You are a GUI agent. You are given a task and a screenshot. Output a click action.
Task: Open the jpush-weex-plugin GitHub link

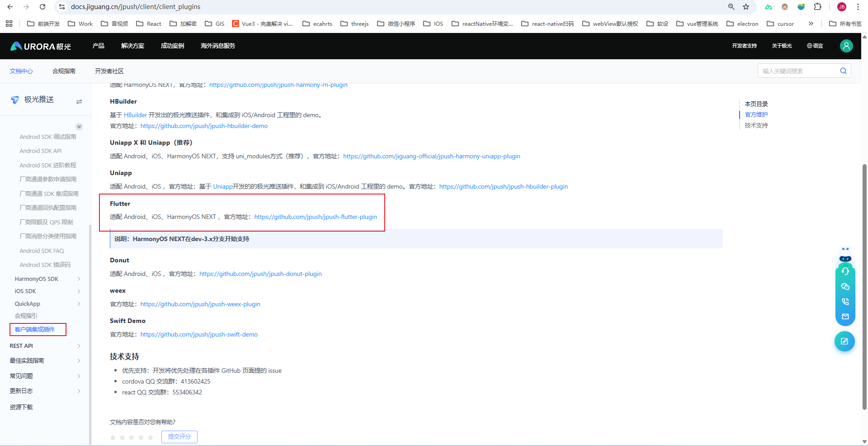tap(200, 304)
